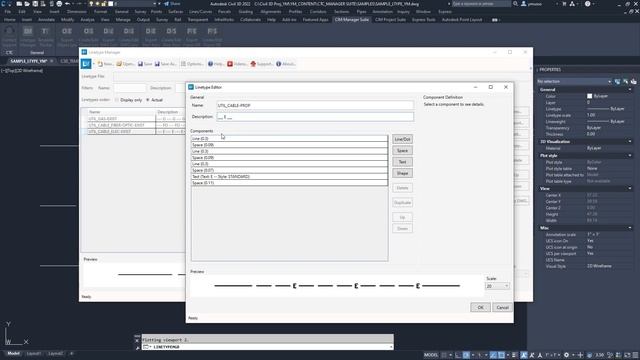This screenshot has height=360, width=640.
Task: Select the Space (0.11) component row
Action: [x=289, y=183]
